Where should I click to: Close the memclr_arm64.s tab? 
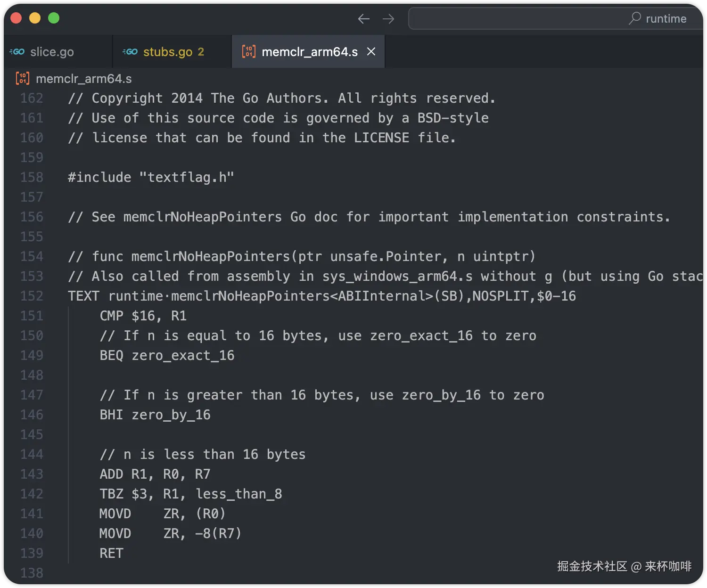point(371,51)
